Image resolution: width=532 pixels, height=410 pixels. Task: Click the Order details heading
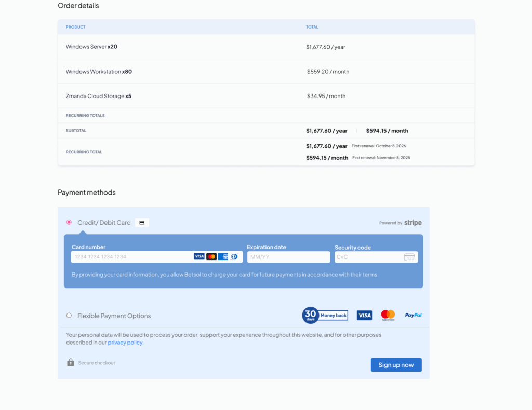(x=78, y=5)
